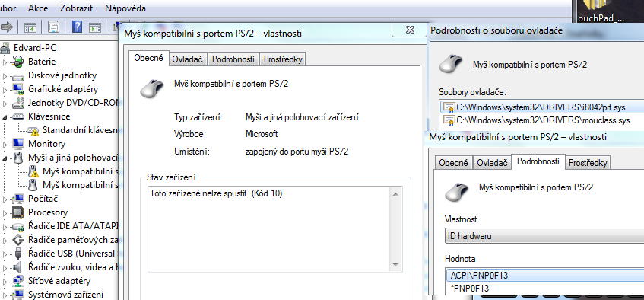This screenshot has width=644, height=300.
Task: Select Standardní klávesnice device in tree
Action: 80,130
